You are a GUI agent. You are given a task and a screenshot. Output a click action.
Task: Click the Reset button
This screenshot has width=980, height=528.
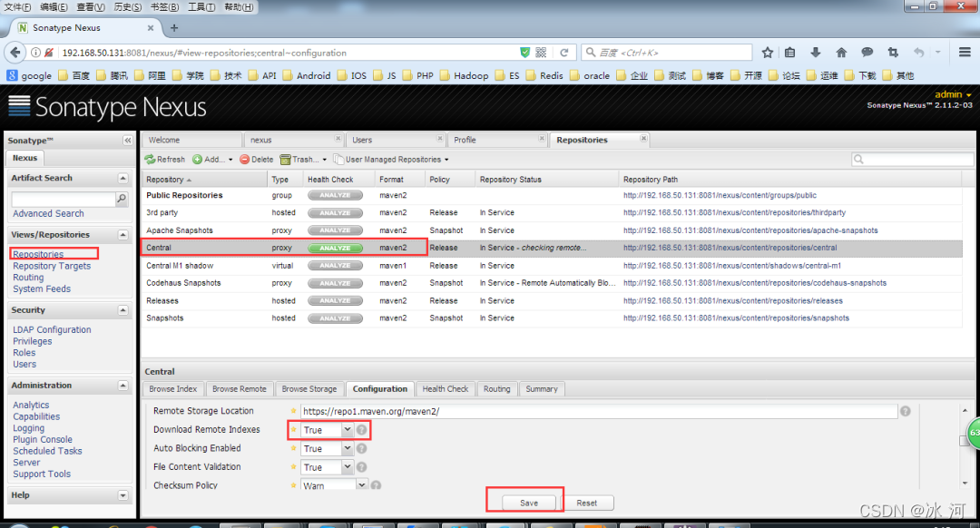(586, 503)
